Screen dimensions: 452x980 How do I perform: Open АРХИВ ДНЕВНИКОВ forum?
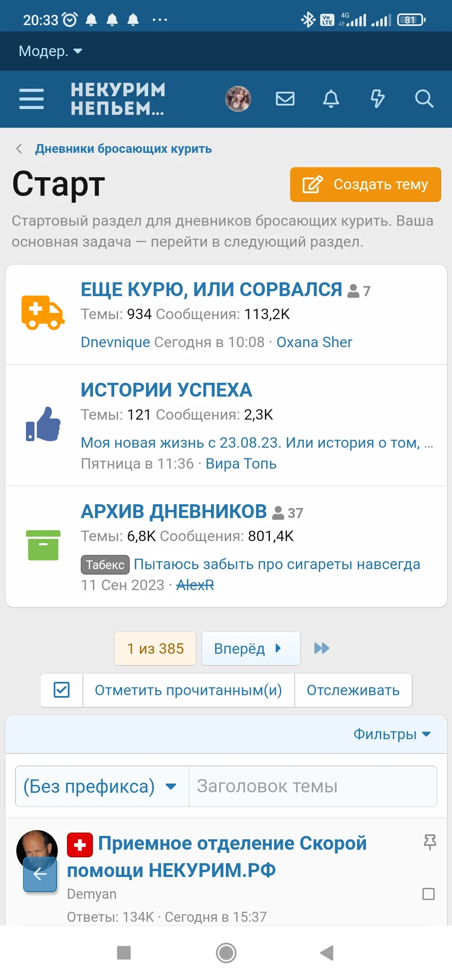(x=174, y=511)
